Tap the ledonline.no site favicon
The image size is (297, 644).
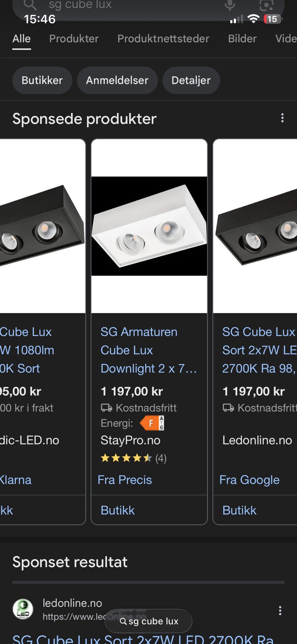pyautogui.click(x=23, y=609)
